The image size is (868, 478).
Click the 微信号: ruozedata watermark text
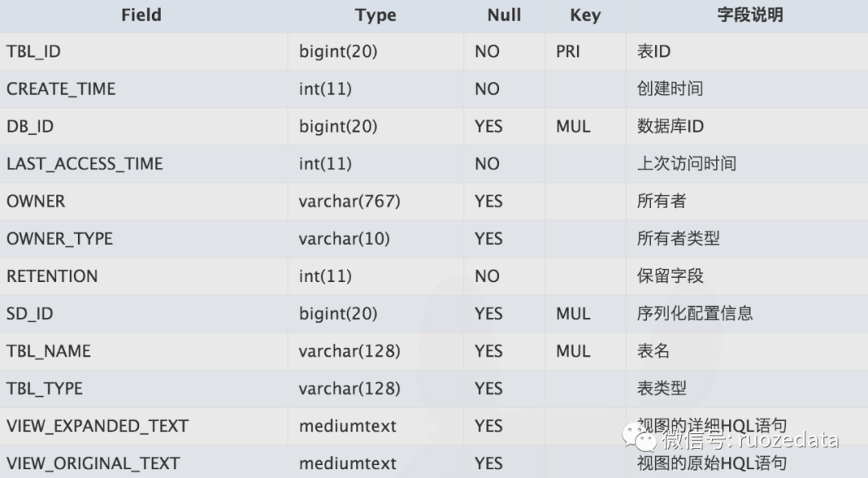click(x=750, y=440)
